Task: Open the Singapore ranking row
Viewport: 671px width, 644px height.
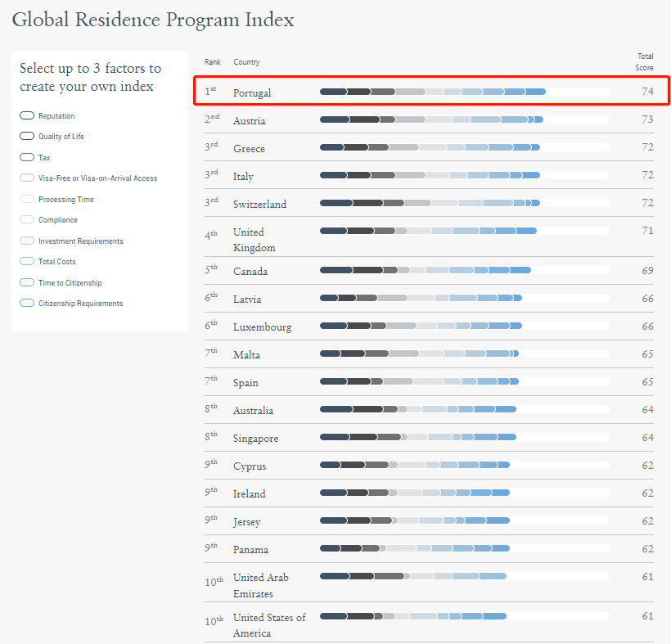Action: tap(255, 439)
